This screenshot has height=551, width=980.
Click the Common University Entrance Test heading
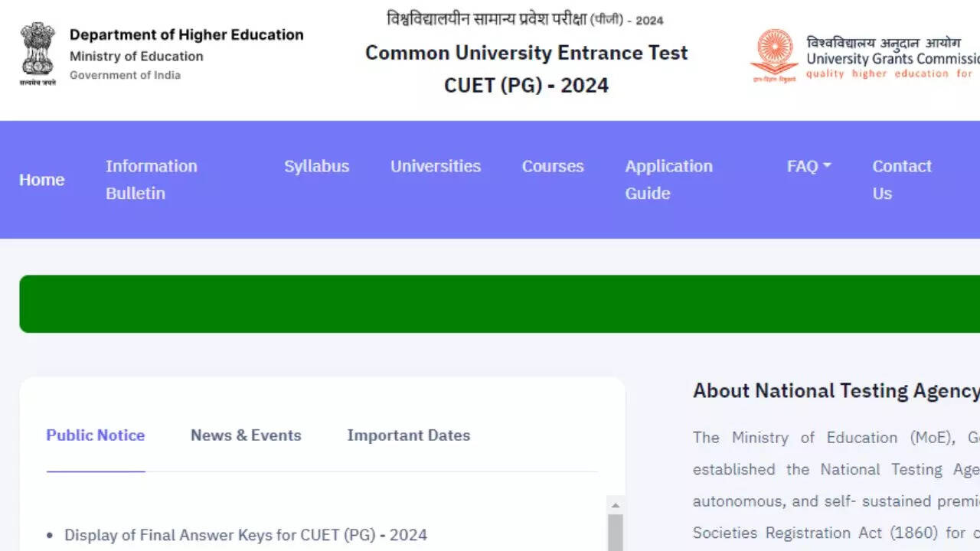(526, 53)
